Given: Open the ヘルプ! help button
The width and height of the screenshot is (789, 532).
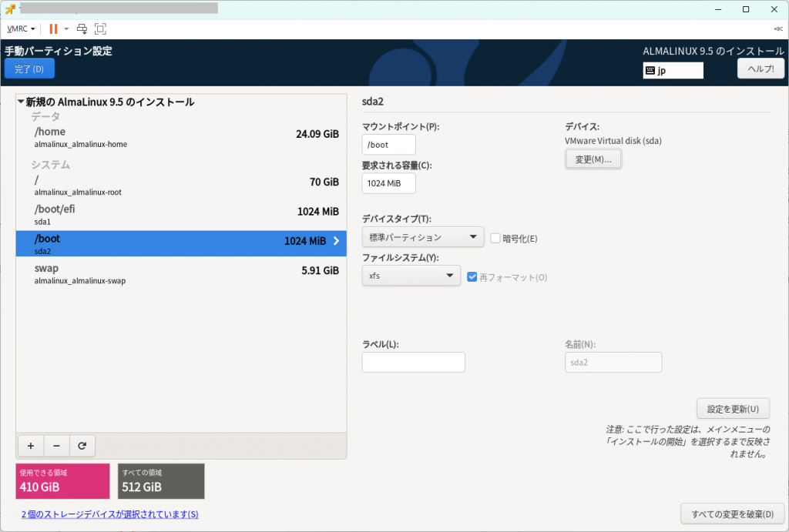Looking at the screenshot, I should [760, 69].
